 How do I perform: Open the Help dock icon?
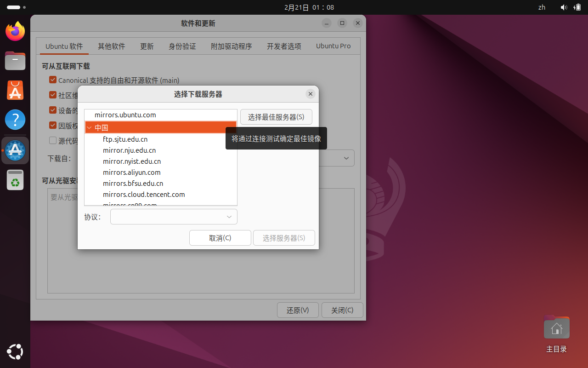(15, 120)
